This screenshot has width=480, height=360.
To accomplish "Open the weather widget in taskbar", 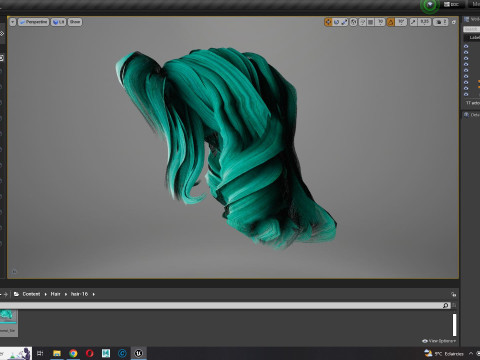I will [444, 353].
